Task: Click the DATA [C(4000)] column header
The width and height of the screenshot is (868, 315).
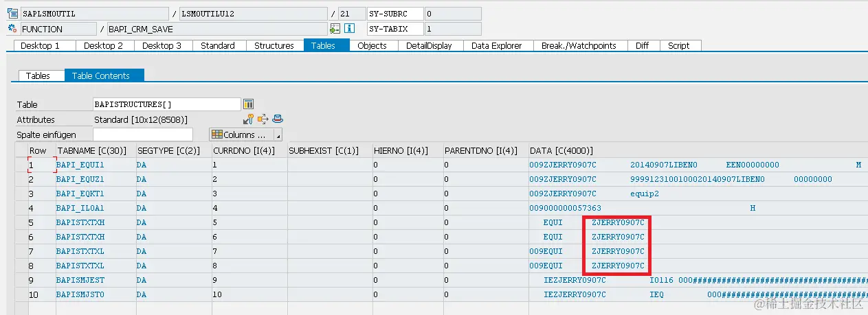Action: pos(697,150)
